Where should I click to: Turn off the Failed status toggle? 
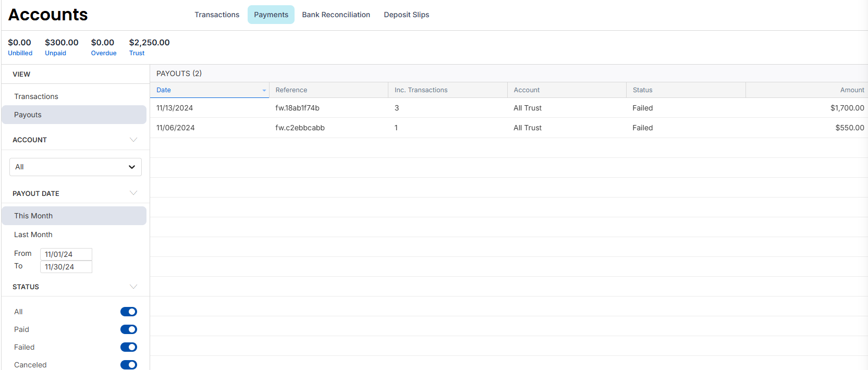click(128, 347)
